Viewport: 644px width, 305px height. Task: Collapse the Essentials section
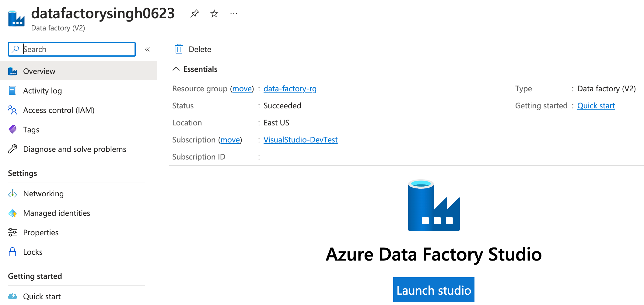tap(176, 69)
